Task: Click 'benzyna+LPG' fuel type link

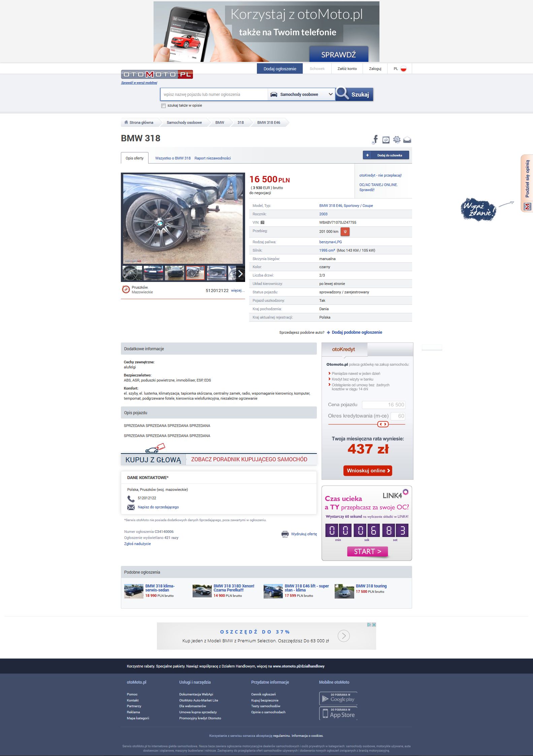Action: tap(330, 242)
